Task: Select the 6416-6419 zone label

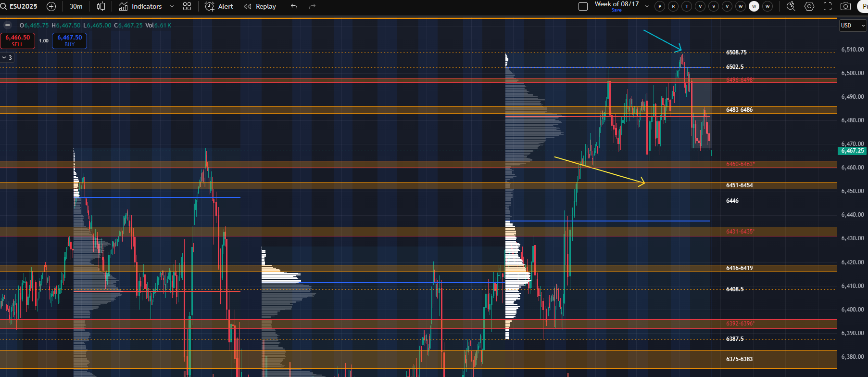Action: point(739,268)
